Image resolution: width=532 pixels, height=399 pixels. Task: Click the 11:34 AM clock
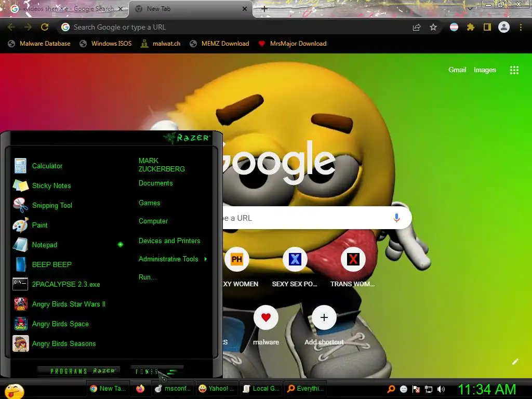pyautogui.click(x=487, y=389)
